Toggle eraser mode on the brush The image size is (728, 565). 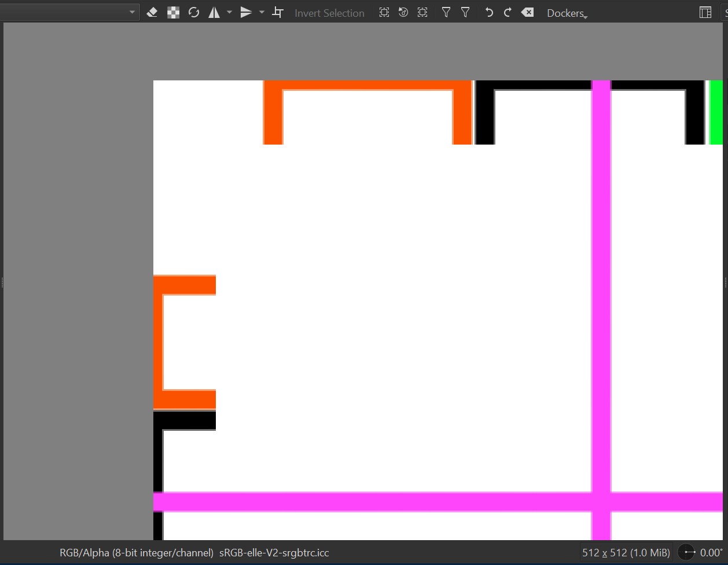click(152, 13)
